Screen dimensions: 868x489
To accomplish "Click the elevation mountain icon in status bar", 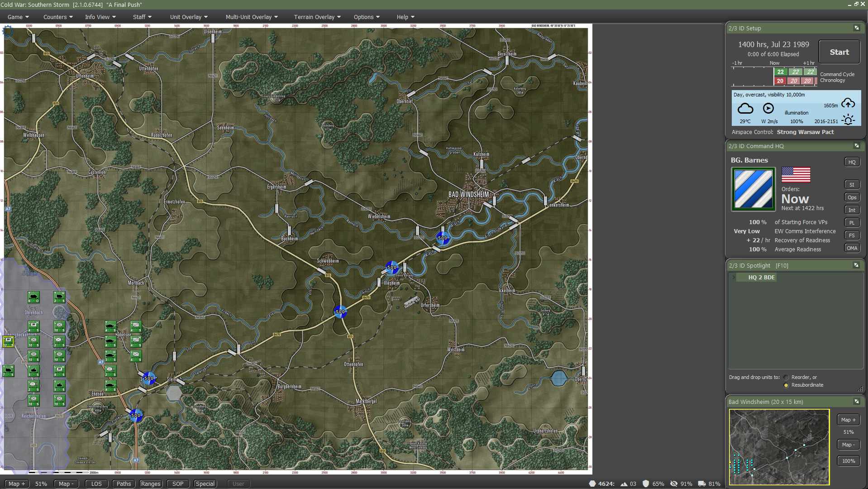I will point(624,484).
